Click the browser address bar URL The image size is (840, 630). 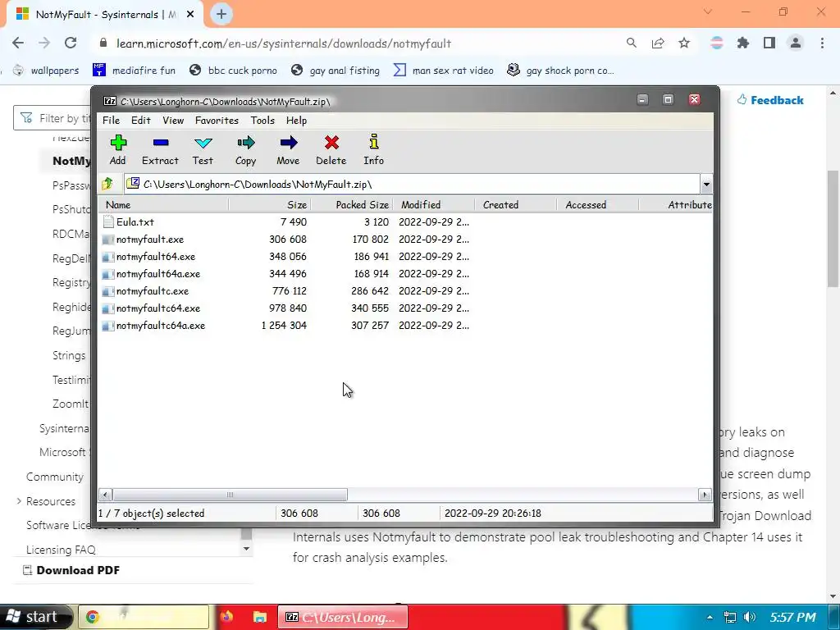tap(284, 43)
